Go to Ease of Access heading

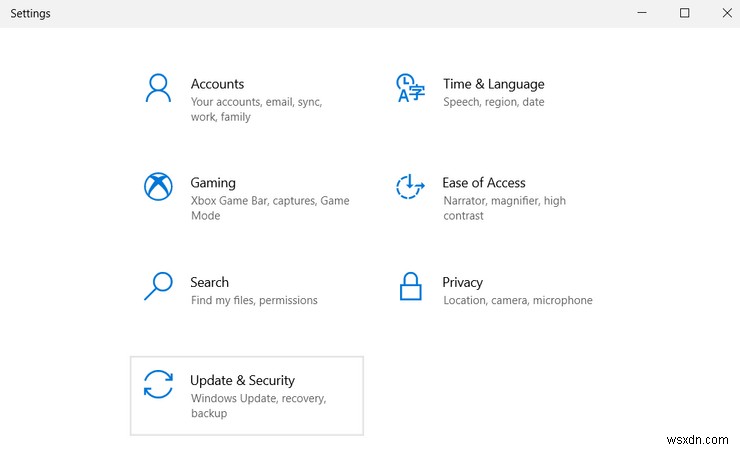pos(483,183)
